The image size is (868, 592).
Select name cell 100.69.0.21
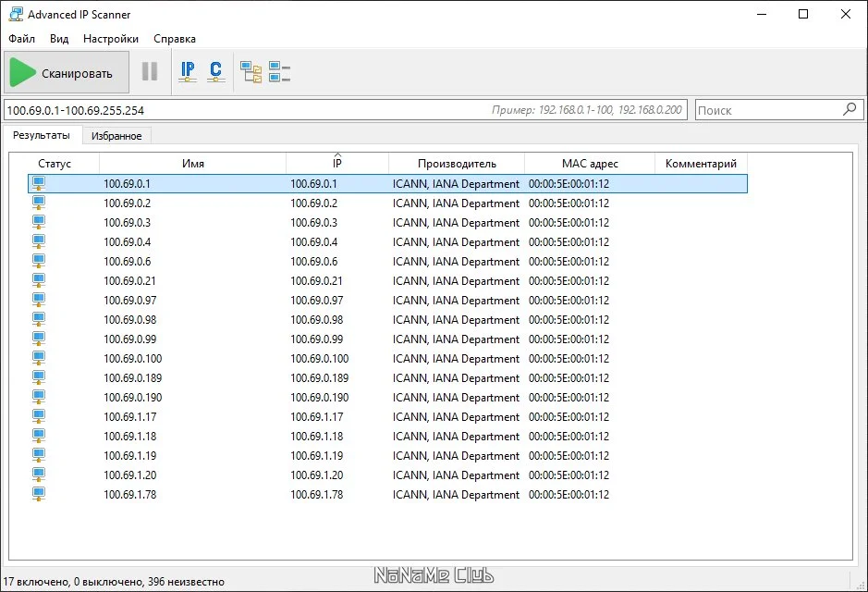pos(130,281)
